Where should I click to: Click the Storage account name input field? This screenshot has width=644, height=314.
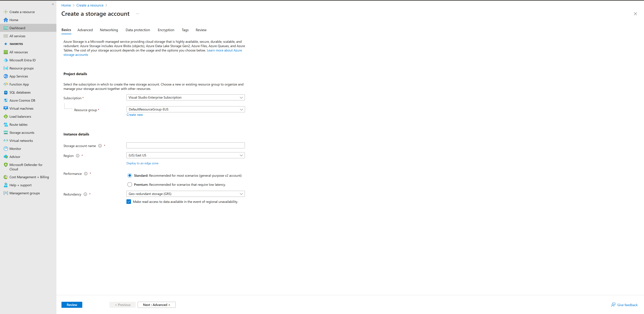click(185, 146)
